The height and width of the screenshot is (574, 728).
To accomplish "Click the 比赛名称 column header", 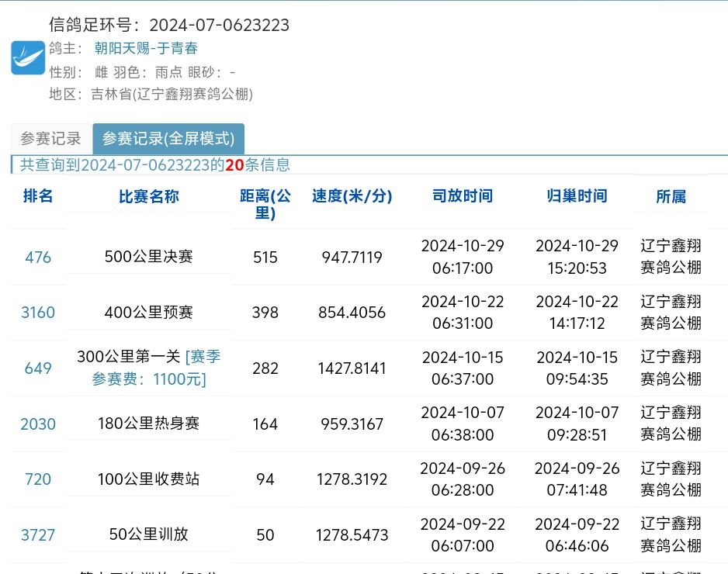I will [149, 197].
